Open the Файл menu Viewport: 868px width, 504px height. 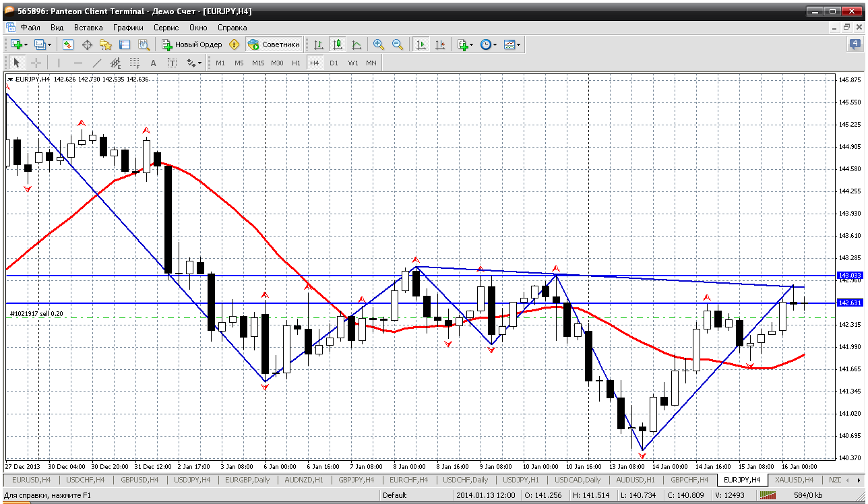(x=30, y=28)
